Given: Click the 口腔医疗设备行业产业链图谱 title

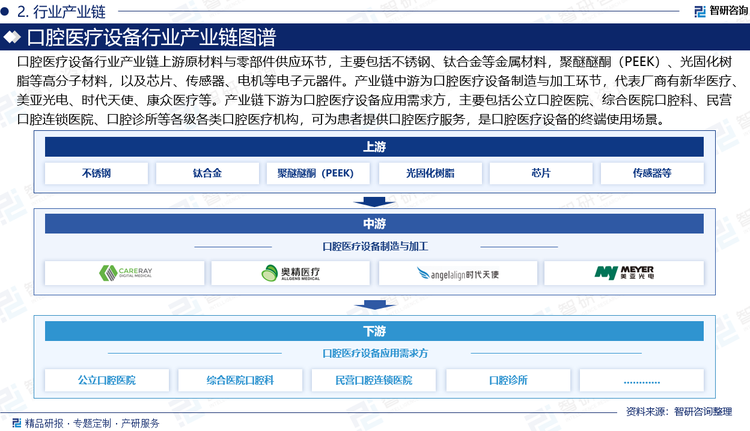Looking at the screenshot, I should 151,37.
